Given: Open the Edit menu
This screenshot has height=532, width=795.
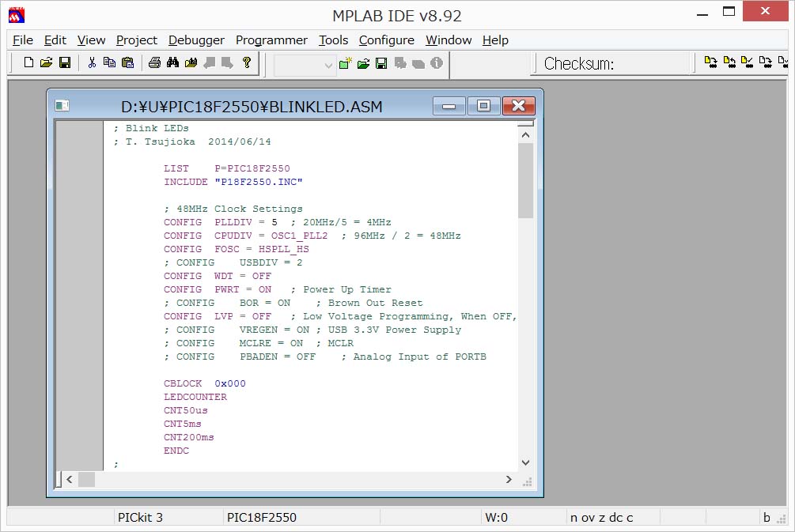Looking at the screenshot, I should pyautogui.click(x=55, y=40).
